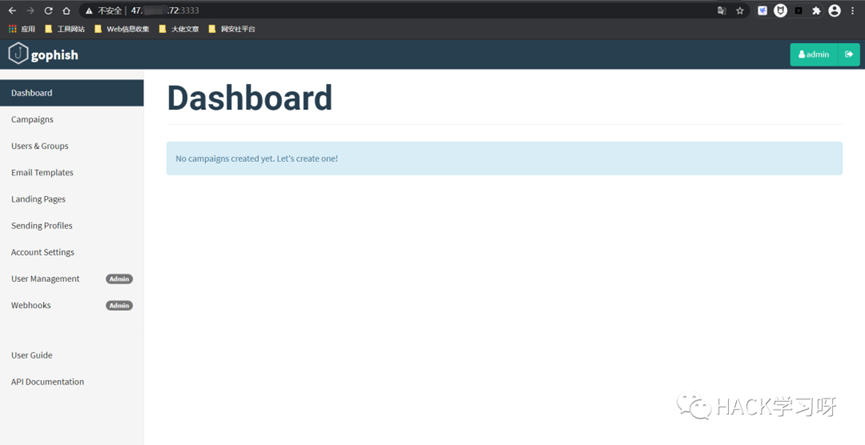This screenshot has height=445, width=865.
Task: Open the 大佬文章 bookmark folder
Action: 179,29
